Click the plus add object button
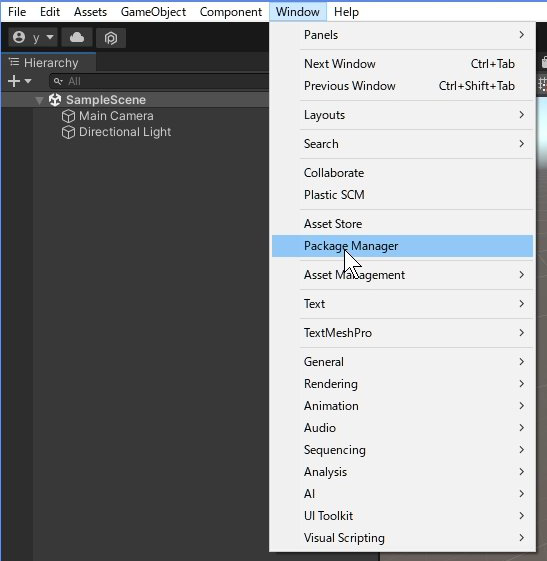The height and width of the screenshot is (561, 547). click(x=14, y=81)
